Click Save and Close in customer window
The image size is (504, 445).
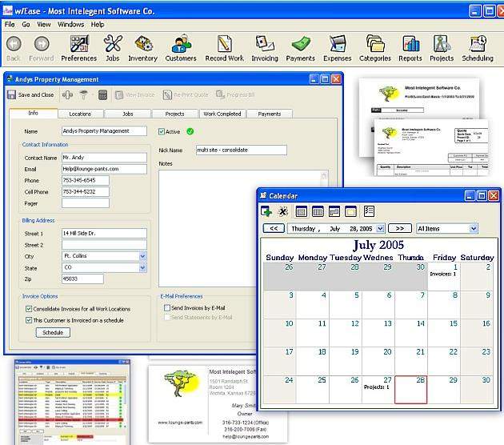(30, 95)
